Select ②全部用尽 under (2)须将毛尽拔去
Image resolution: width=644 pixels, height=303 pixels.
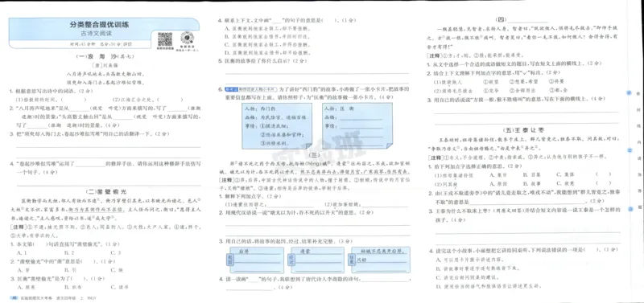pos(522,90)
